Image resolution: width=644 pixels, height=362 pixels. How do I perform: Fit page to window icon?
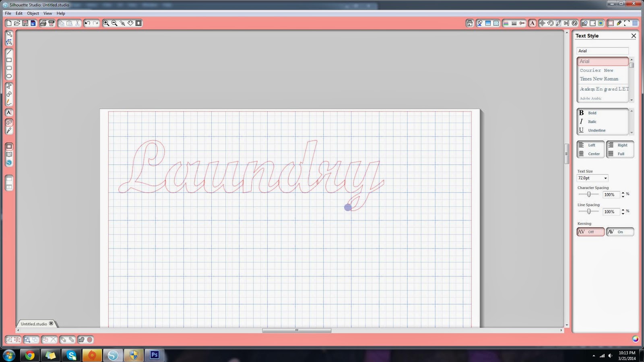pyautogui.click(x=138, y=23)
